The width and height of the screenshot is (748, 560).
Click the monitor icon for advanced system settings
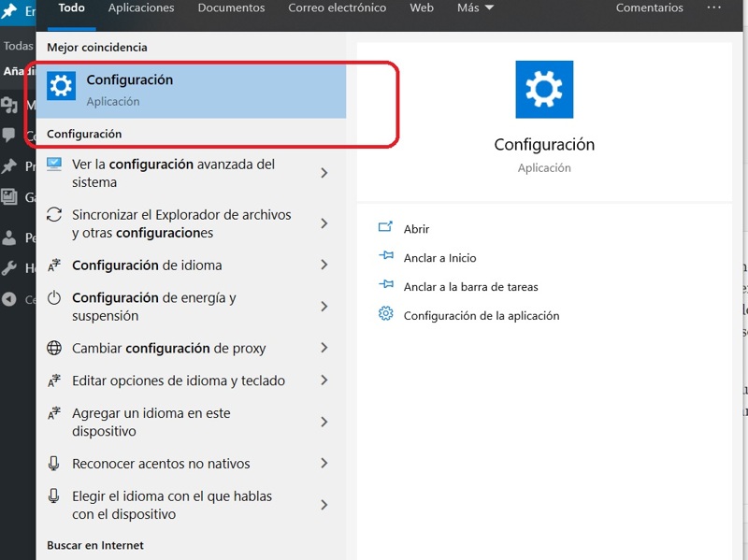55,165
